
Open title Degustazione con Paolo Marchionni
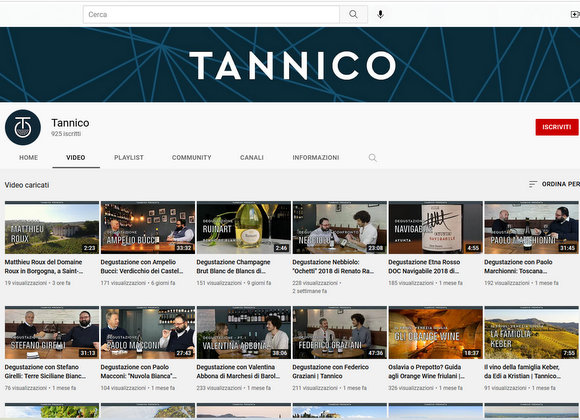(x=518, y=266)
